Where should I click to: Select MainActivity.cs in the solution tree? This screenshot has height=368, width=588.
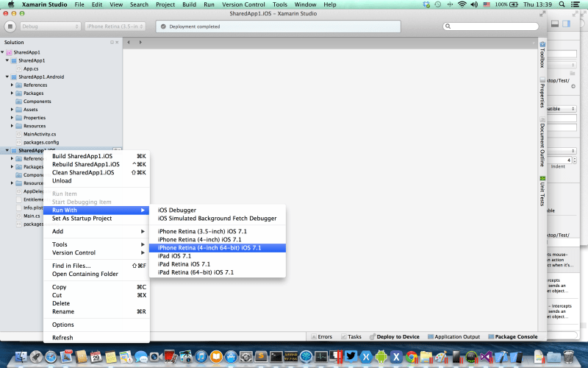(40, 134)
